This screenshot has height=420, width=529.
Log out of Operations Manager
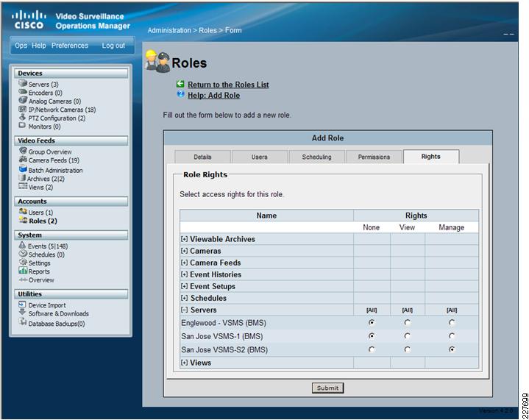coord(113,46)
